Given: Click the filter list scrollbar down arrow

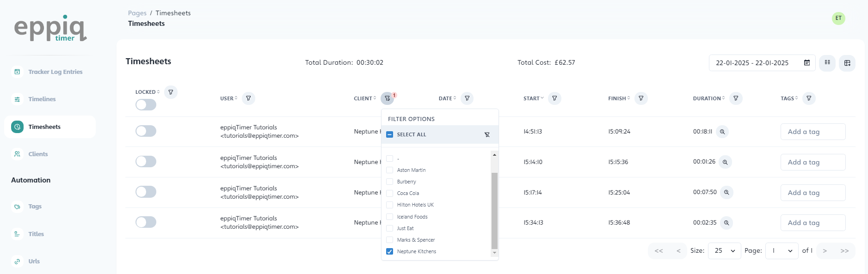Looking at the screenshot, I should [x=494, y=253].
